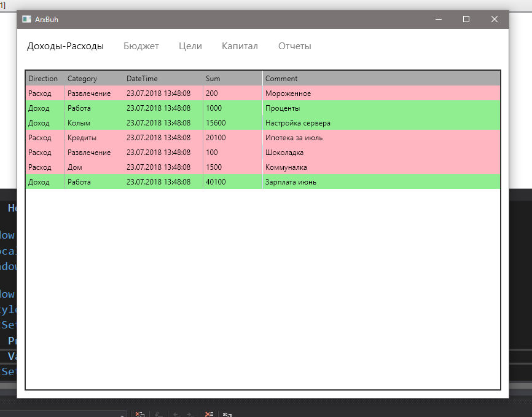Minimize the ArxBuh window
Image resolution: width=532 pixels, height=417 pixels.
click(x=439, y=19)
